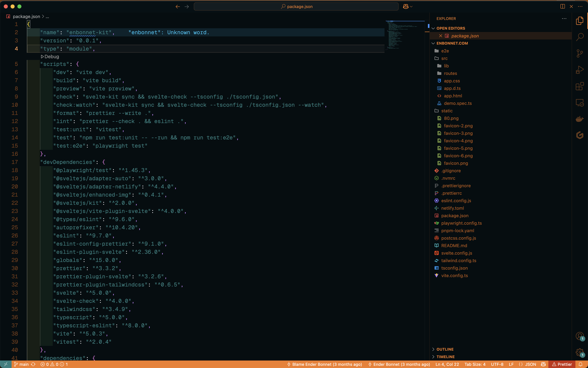The width and height of the screenshot is (588, 368).
Task: Open the Remote Explorer view
Action: (x=579, y=103)
